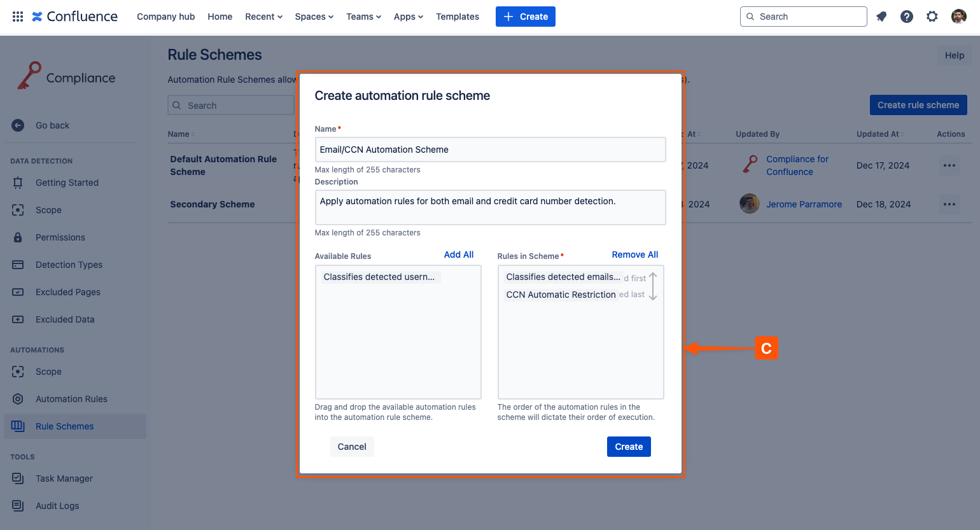
Task: Expand the Spaces dropdown
Action: point(313,17)
